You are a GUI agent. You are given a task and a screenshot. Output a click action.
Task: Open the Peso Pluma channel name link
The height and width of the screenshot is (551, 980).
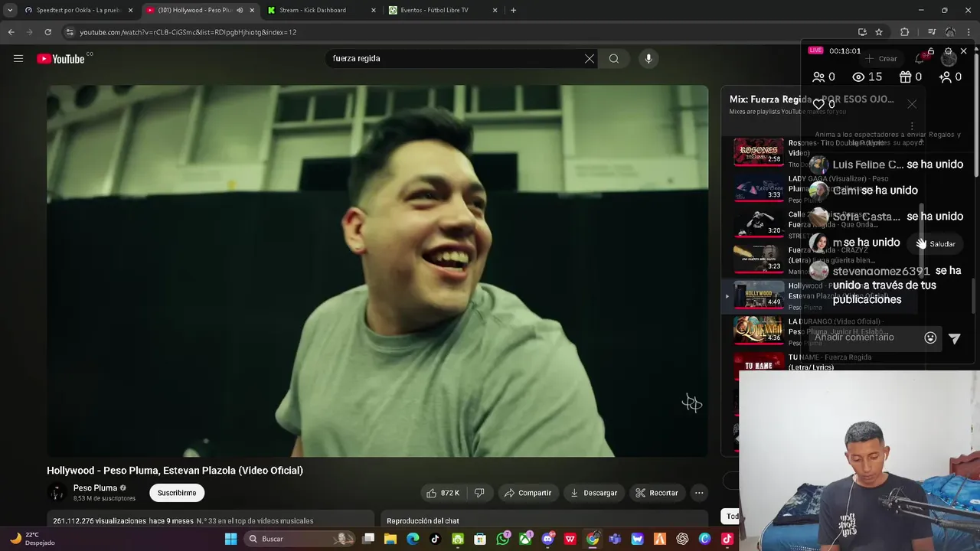click(x=95, y=487)
